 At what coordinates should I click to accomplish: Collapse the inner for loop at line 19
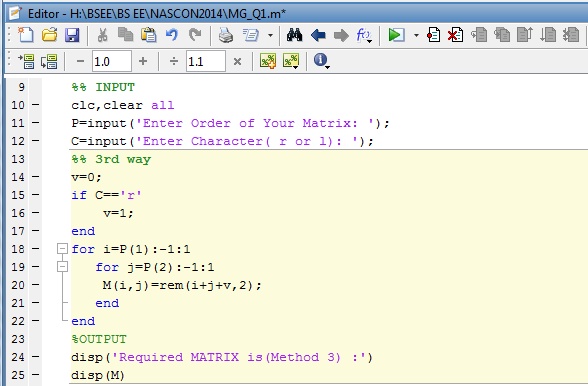pos(62,267)
